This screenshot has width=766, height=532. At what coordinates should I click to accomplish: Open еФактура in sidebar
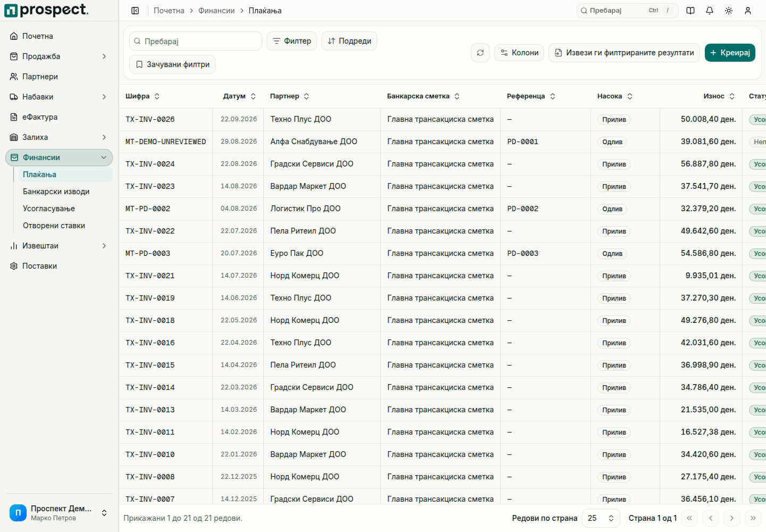click(x=59, y=117)
